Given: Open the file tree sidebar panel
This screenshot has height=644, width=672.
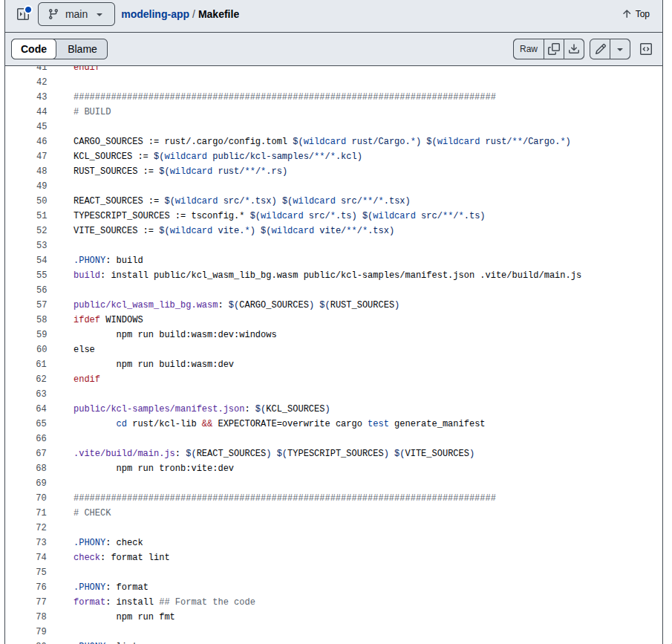Looking at the screenshot, I should [x=23, y=13].
